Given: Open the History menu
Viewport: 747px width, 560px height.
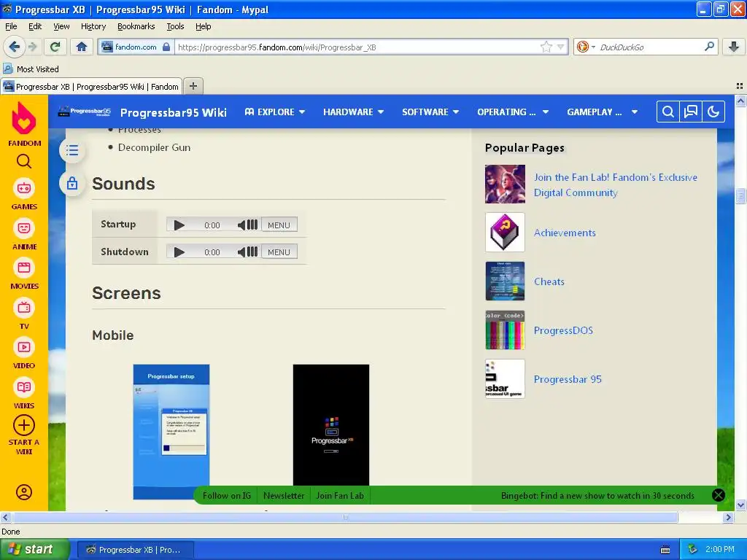Looking at the screenshot, I should (x=93, y=26).
